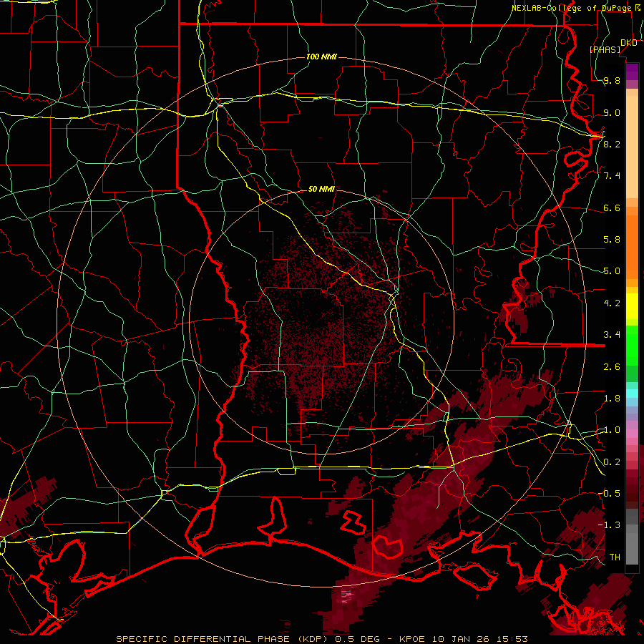
Task: Click the 4.2 value on the color scale
Action: pyautogui.click(x=612, y=303)
